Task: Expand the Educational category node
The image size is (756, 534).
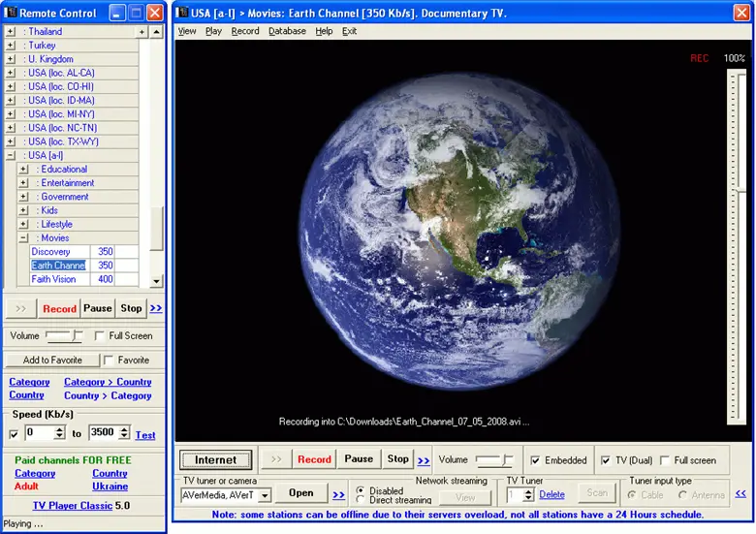Action: tap(24, 170)
